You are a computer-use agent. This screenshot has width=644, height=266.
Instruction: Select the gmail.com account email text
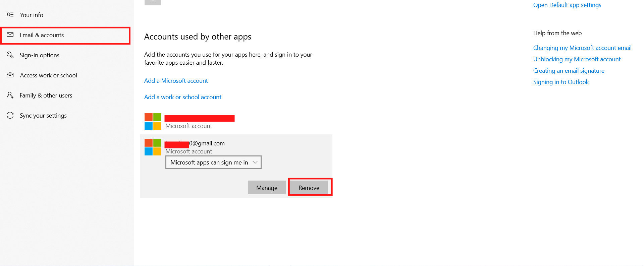195,143
